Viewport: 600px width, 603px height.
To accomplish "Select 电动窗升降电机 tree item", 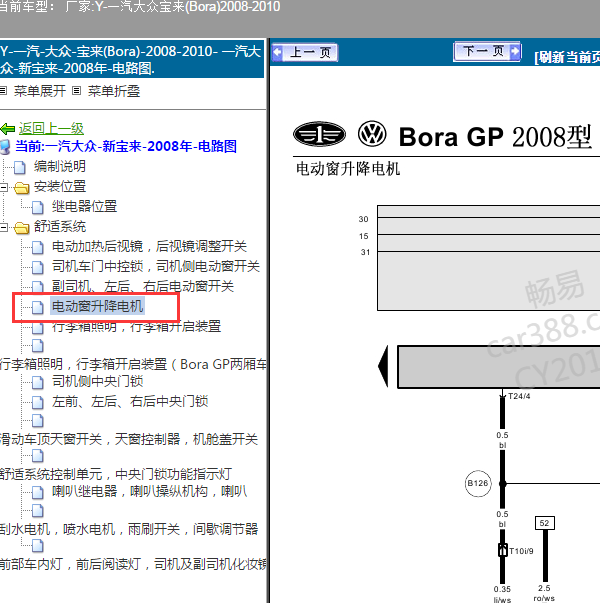I will [x=97, y=306].
